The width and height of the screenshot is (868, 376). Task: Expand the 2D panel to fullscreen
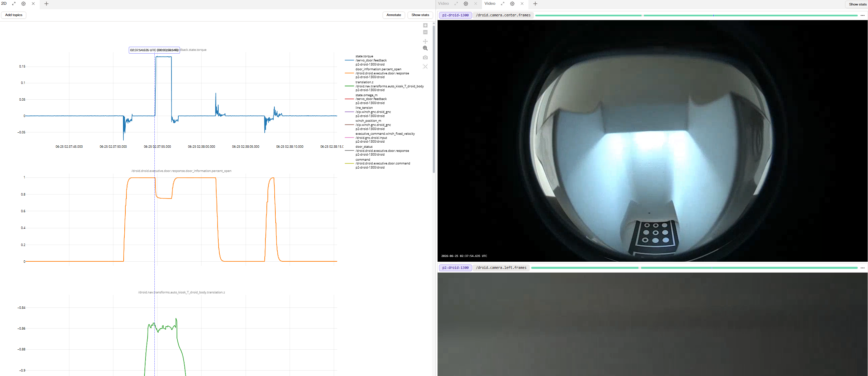tap(14, 4)
